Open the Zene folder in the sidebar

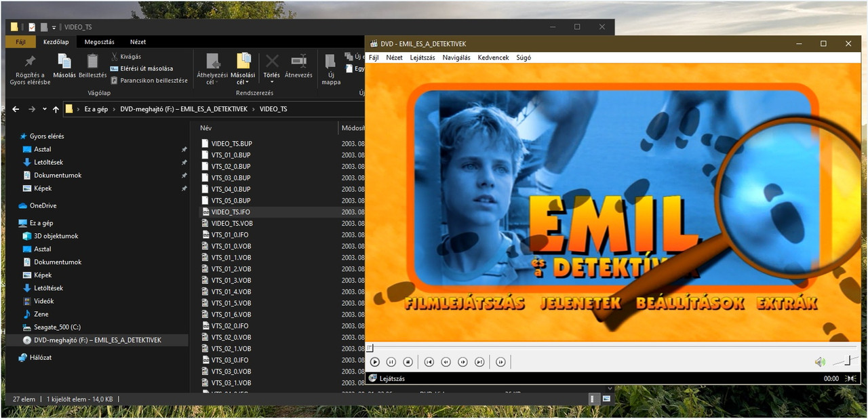(x=41, y=314)
